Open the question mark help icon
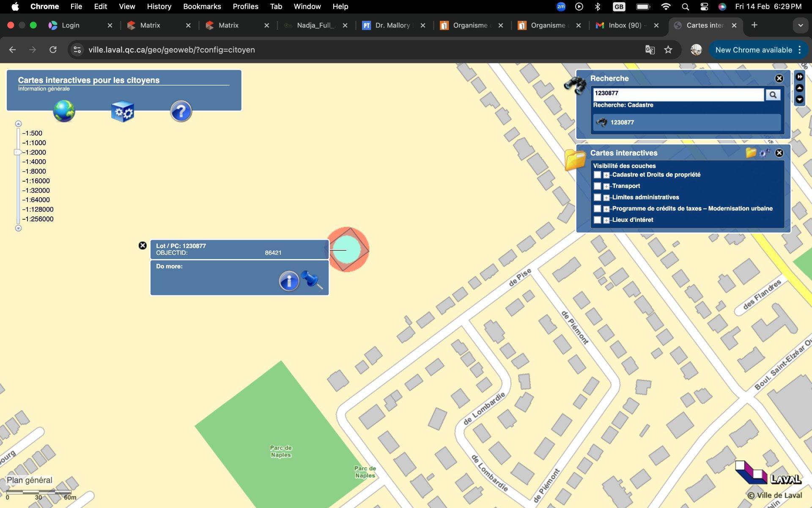812x508 pixels. (181, 111)
